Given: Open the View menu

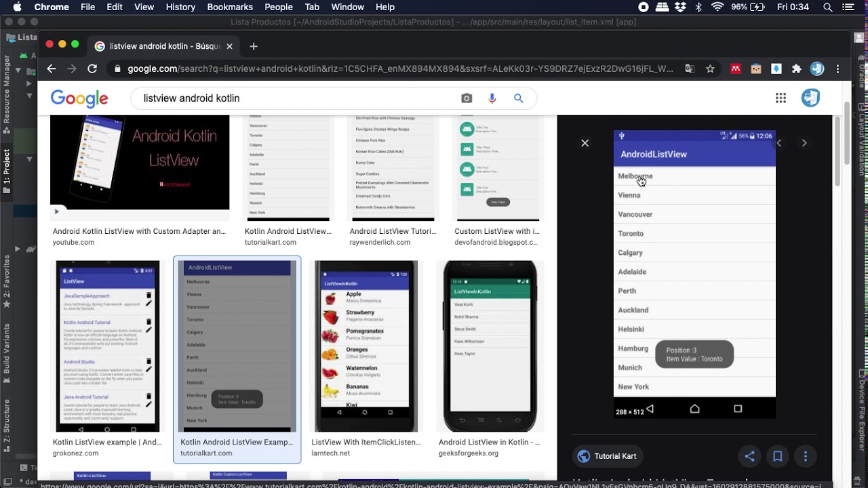Looking at the screenshot, I should click(x=144, y=7).
